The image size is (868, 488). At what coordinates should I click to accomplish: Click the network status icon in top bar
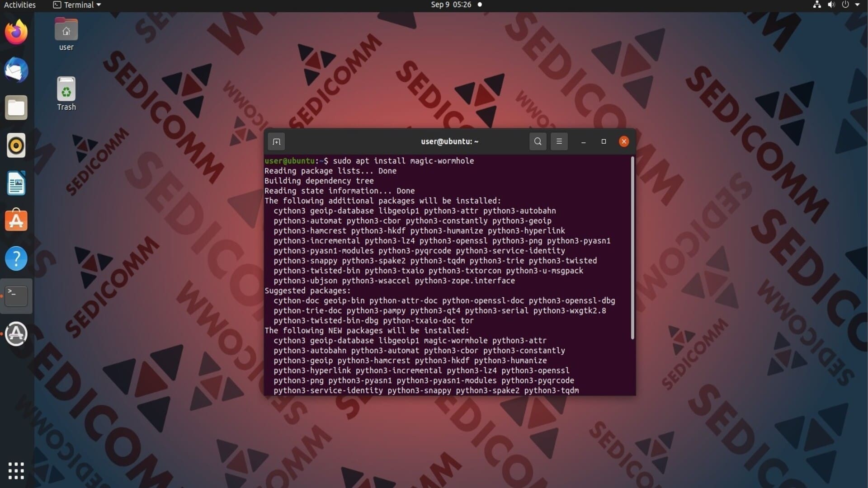pyautogui.click(x=817, y=5)
